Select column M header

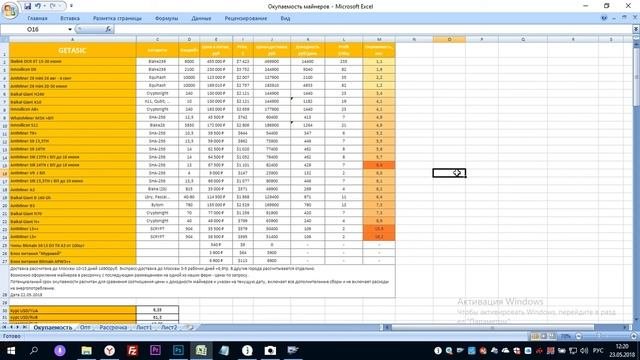pyautogui.click(x=379, y=39)
